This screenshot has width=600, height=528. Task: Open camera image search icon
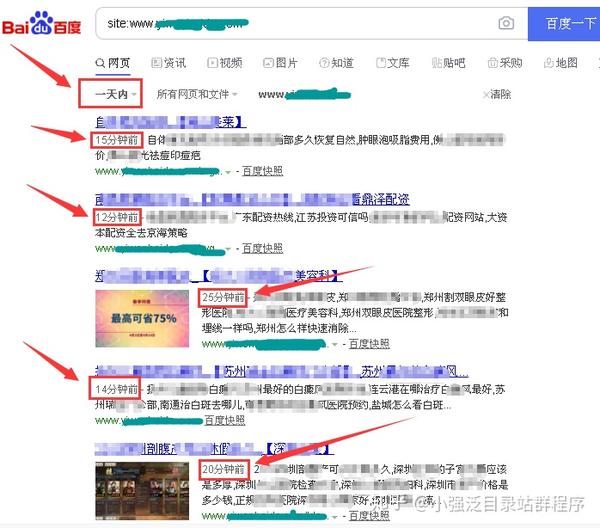(506, 23)
